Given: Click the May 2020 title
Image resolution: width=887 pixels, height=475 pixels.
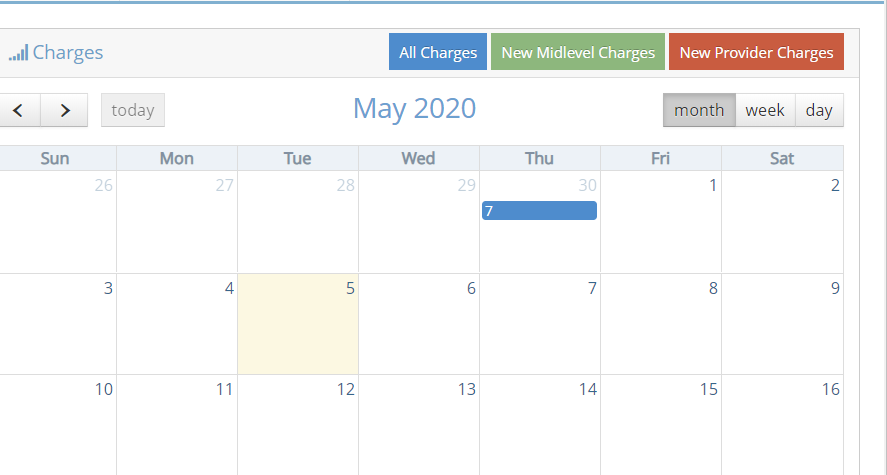Looking at the screenshot, I should click(x=415, y=109).
